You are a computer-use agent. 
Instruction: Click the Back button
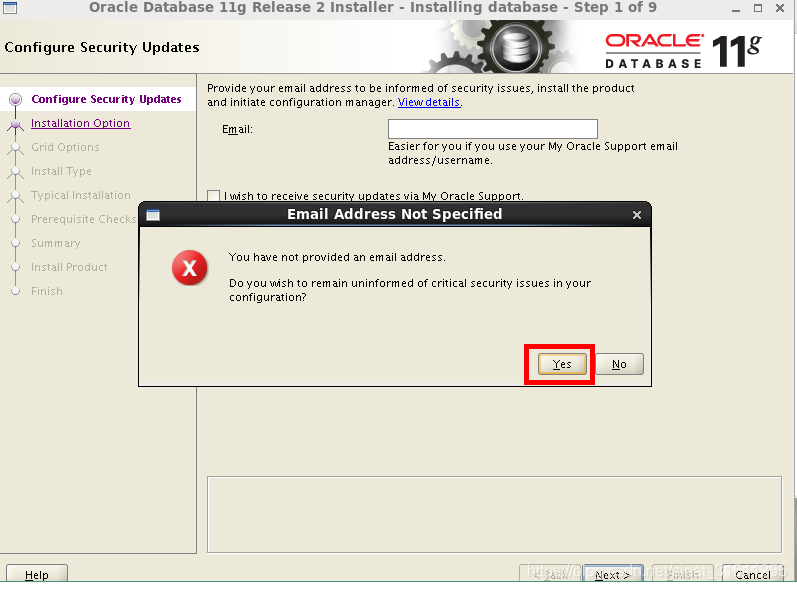[x=550, y=574]
